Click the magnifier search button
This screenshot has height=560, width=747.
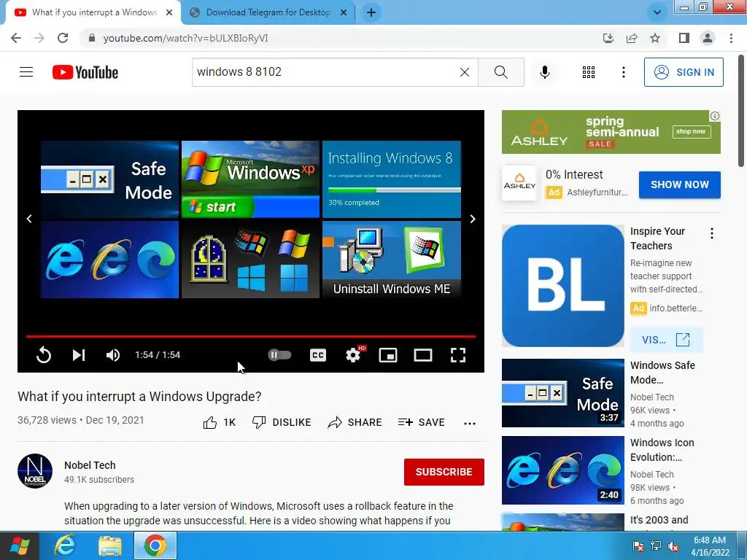tap(500, 72)
